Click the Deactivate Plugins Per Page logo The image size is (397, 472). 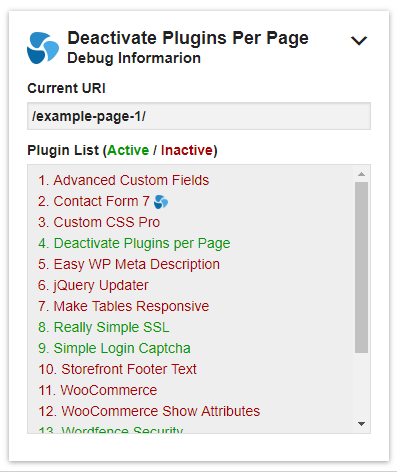tap(43, 48)
